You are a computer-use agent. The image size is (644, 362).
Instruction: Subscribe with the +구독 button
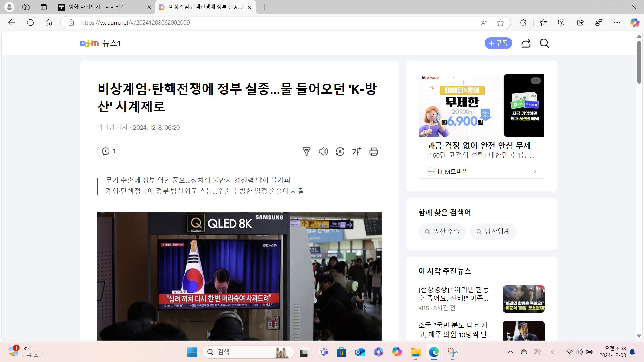(x=498, y=43)
